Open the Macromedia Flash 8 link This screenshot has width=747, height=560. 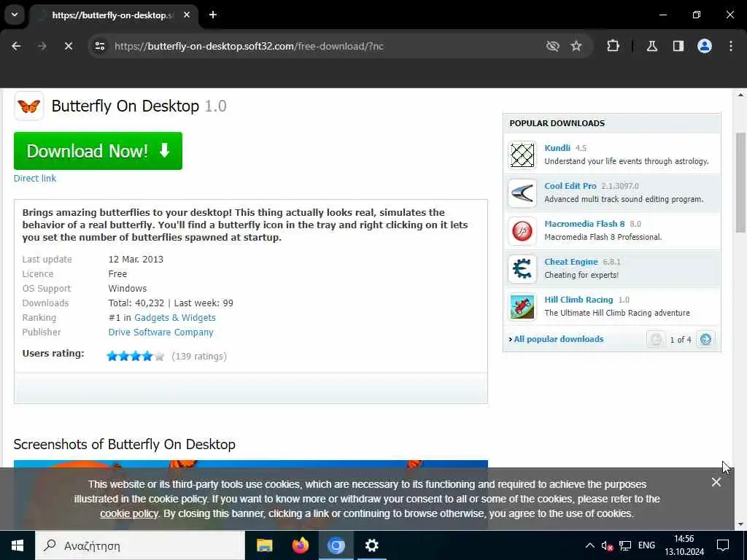click(584, 224)
